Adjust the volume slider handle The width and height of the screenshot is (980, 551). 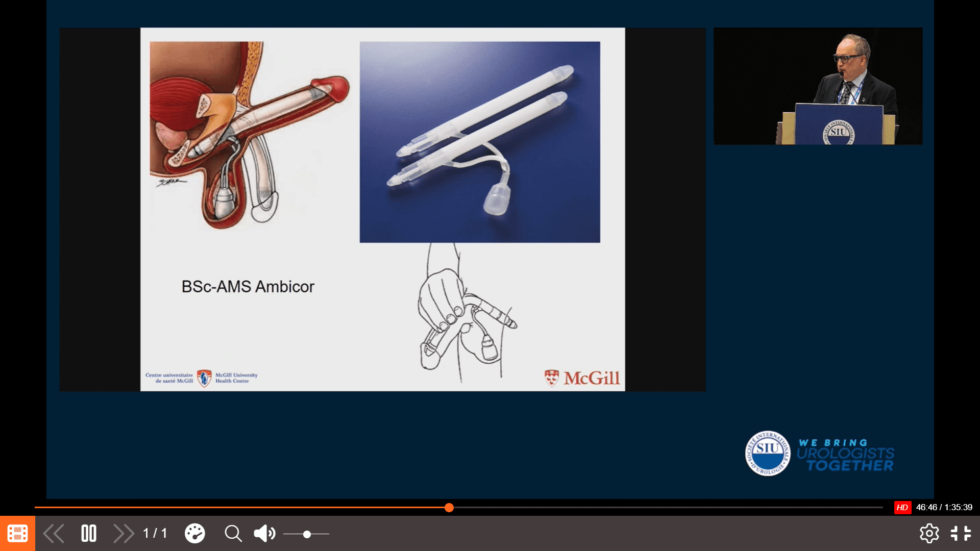coord(307,534)
